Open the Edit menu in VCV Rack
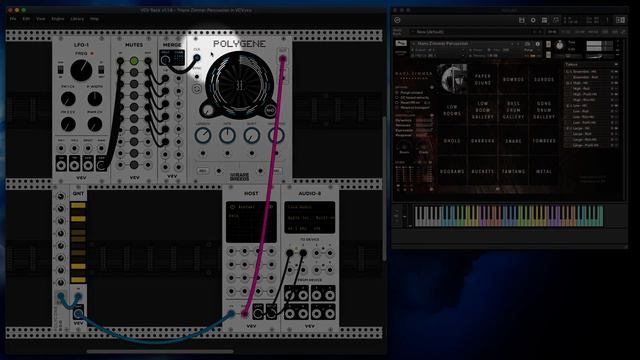The image size is (640, 360). point(26,19)
